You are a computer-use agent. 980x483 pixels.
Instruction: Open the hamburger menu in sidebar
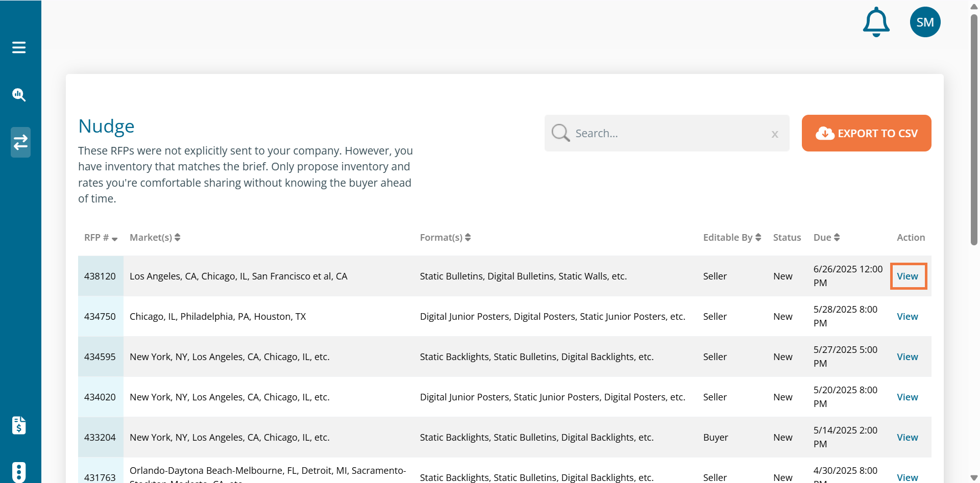[19, 47]
